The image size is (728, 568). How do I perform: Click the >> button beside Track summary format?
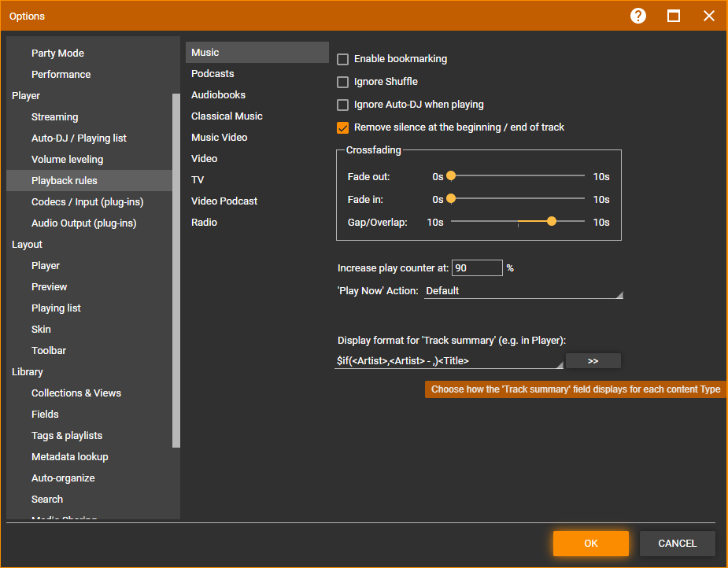click(x=593, y=361)
